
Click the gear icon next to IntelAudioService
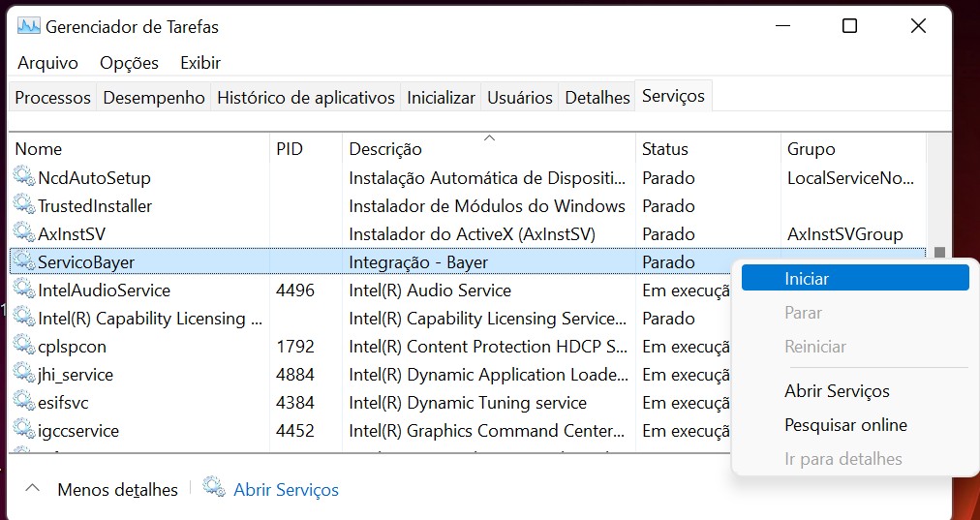click(24, 290)
